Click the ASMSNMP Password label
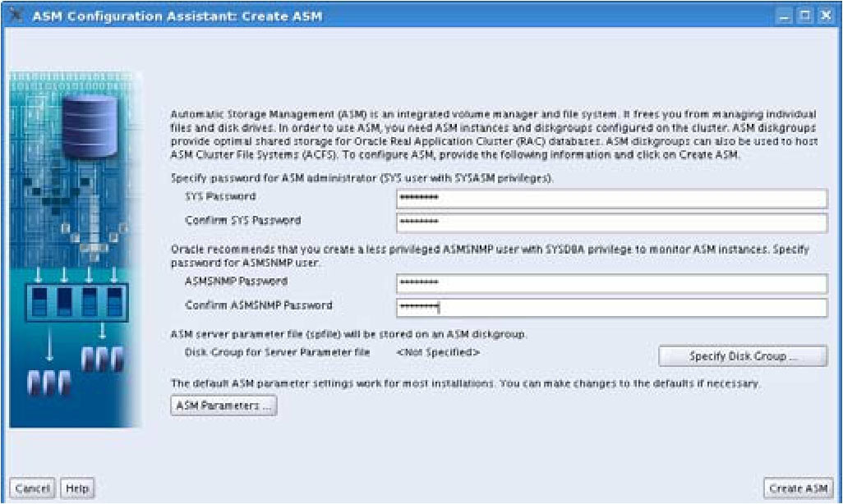The width and height of the screenshot is (843, 504). click(237, 282)
